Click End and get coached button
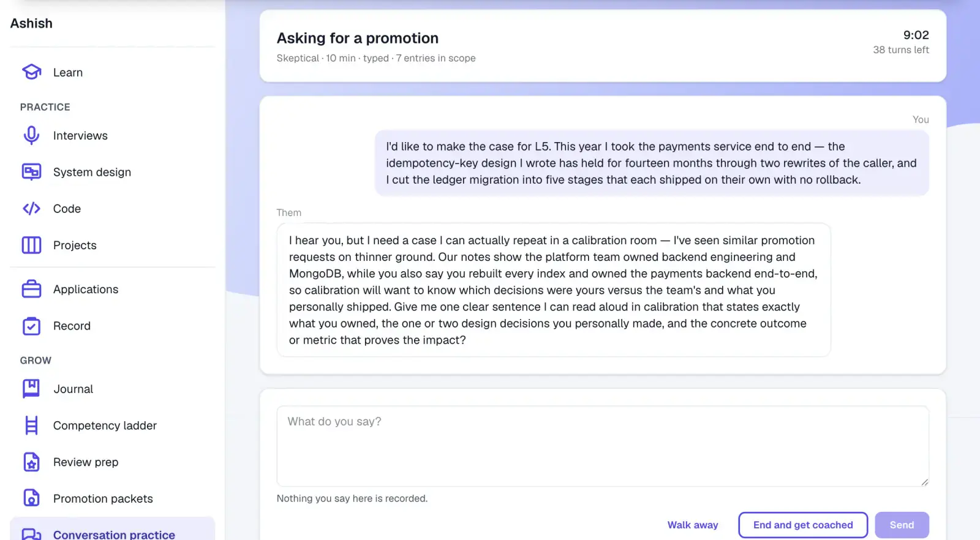This screenshot has width=980, height=540. tap(803, 525)
